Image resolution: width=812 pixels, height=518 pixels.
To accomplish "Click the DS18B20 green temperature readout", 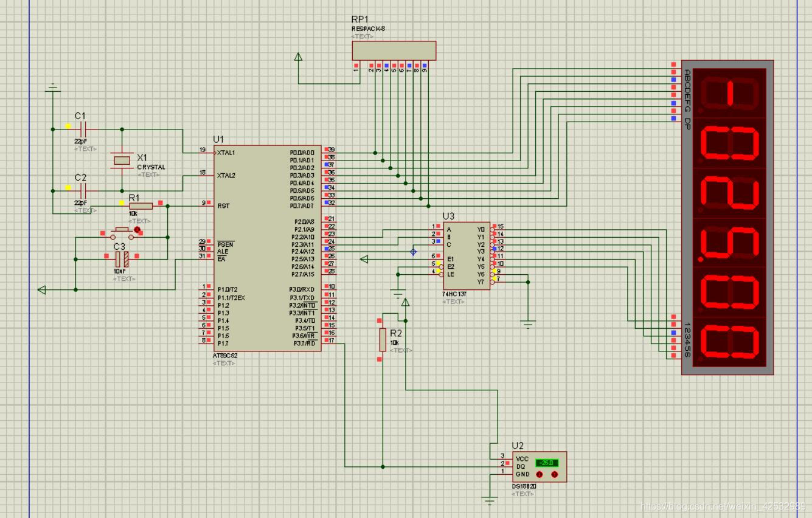I will pos(546,463).
